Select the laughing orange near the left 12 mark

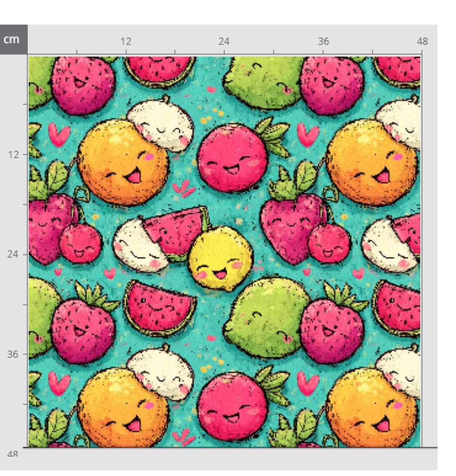point(123,162)
